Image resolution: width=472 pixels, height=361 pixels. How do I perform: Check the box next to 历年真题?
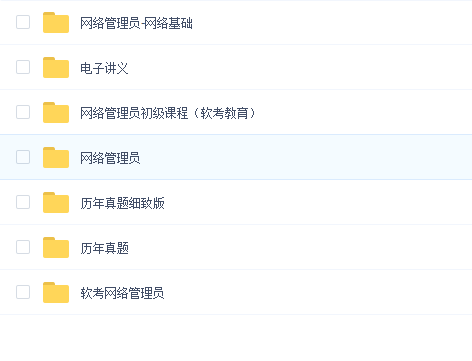tap(23, 247)
